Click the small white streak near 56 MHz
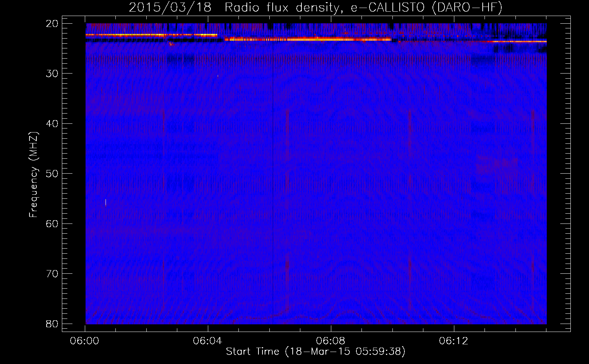Viewport: 589px width, 364px height. (106, 202)
